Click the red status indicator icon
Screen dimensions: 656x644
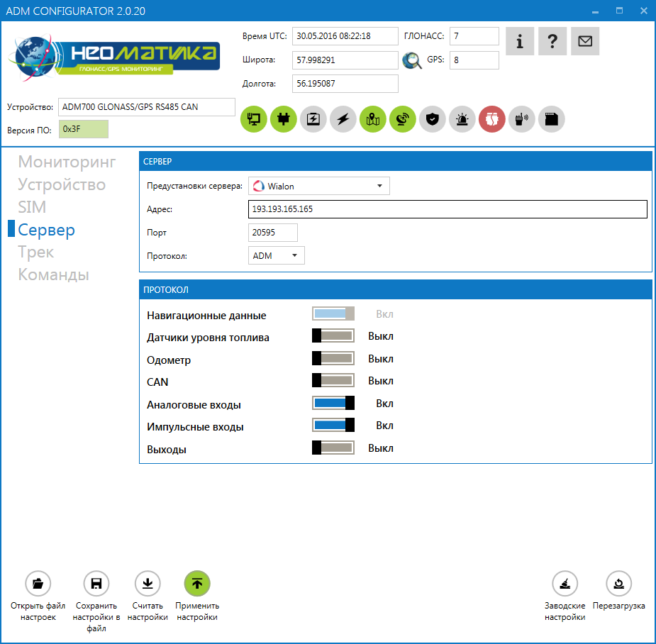point(492,119)
